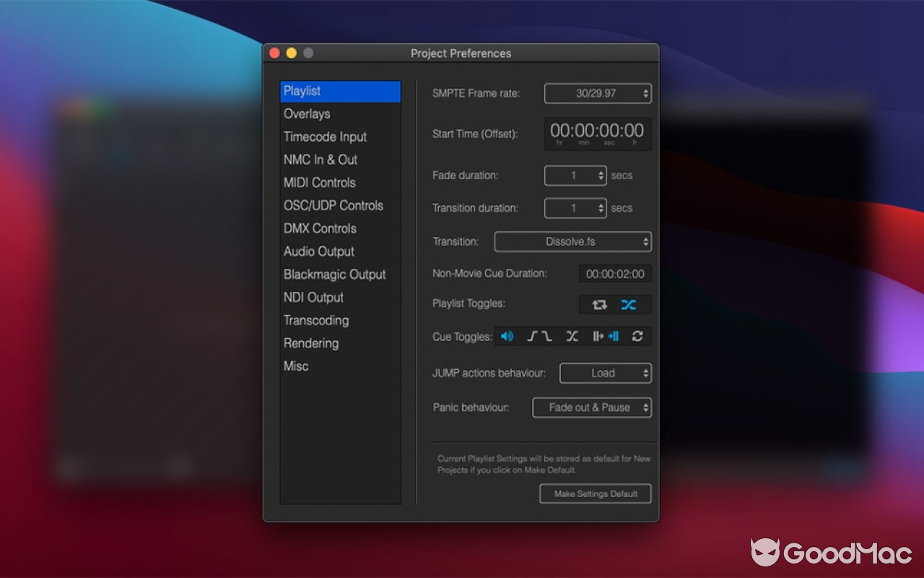Screen dimensions: 924x578
Task: Toggle the crossfade cue icon
Action: click(x=571, y=336)
